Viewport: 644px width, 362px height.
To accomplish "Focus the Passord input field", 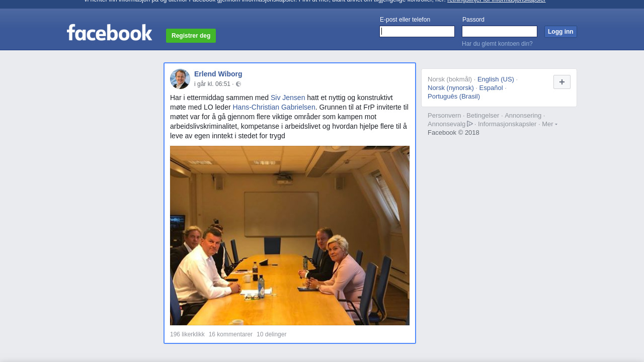I will pos(500,32).
